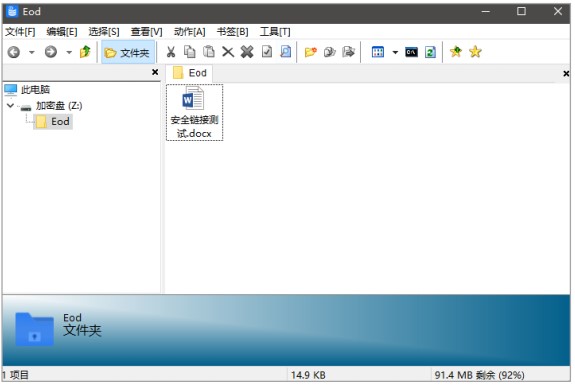This screenshot has width=575, height=385.
Task: Select the Eod folder in tree
Action: (53, 122)
